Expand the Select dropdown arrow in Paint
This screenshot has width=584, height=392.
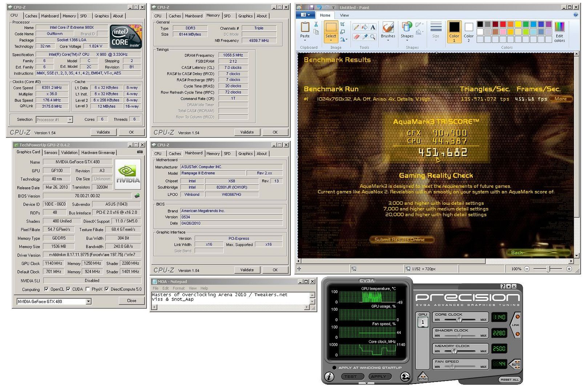331,40
